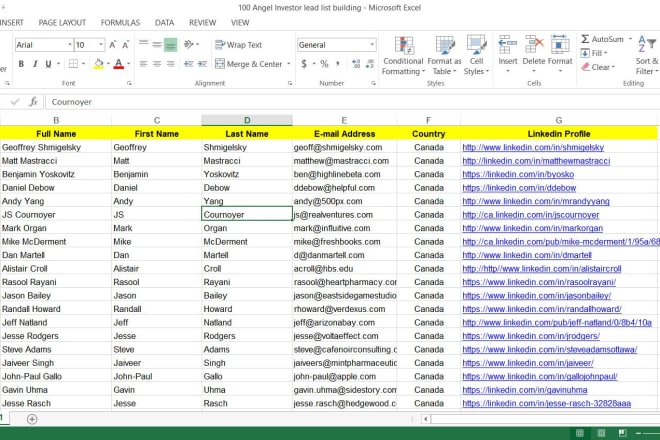This screenshot has width=660, height=440.
Task: Open the Arial font name dropdown
Action: [x=69, y=45]
